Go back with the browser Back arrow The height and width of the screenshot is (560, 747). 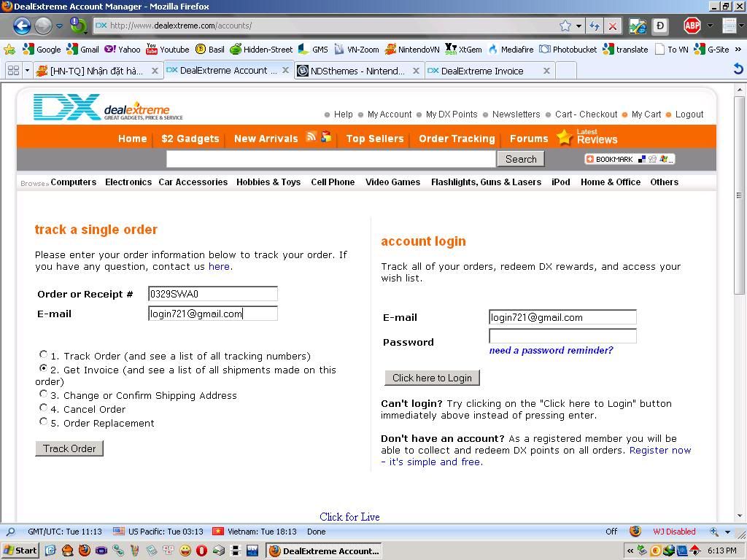tap(21, 26)
